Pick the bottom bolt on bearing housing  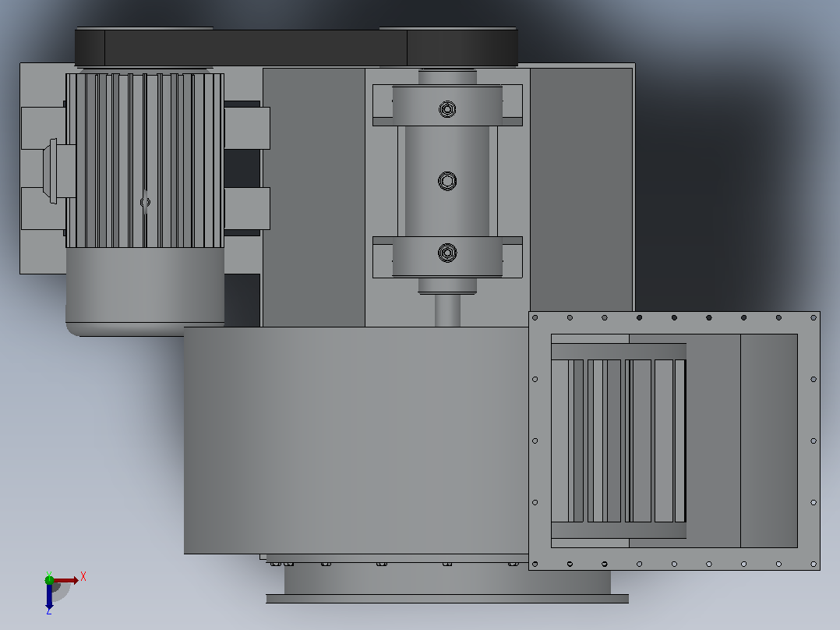pyautogui.click(x=447, y=253)
